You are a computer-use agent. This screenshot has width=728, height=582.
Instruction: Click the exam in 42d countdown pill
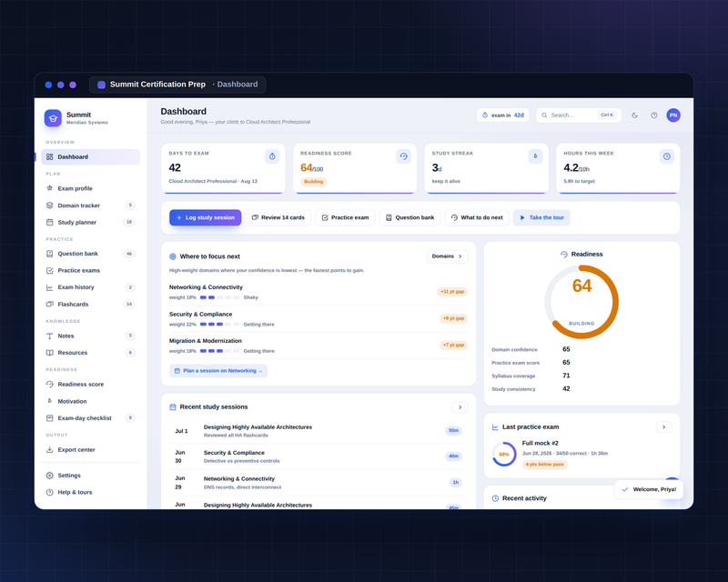(x=503, y=115)
